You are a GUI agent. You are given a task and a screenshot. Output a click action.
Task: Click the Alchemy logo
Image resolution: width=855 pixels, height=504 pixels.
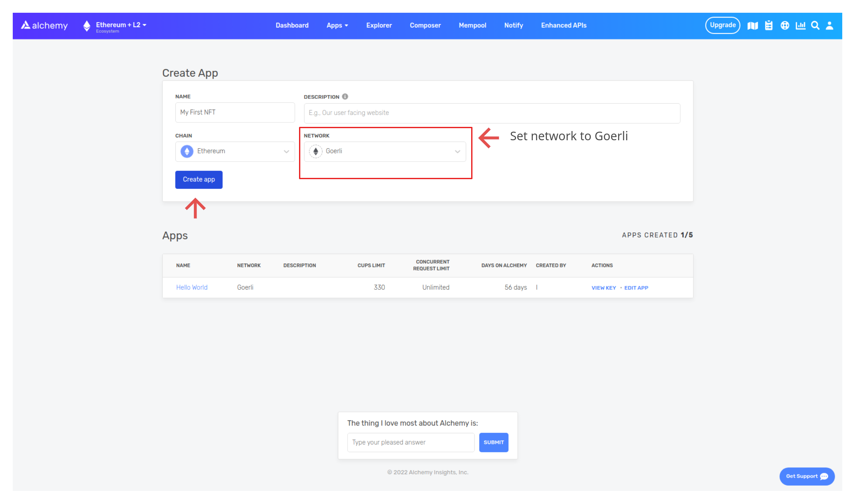pos(44,26)
